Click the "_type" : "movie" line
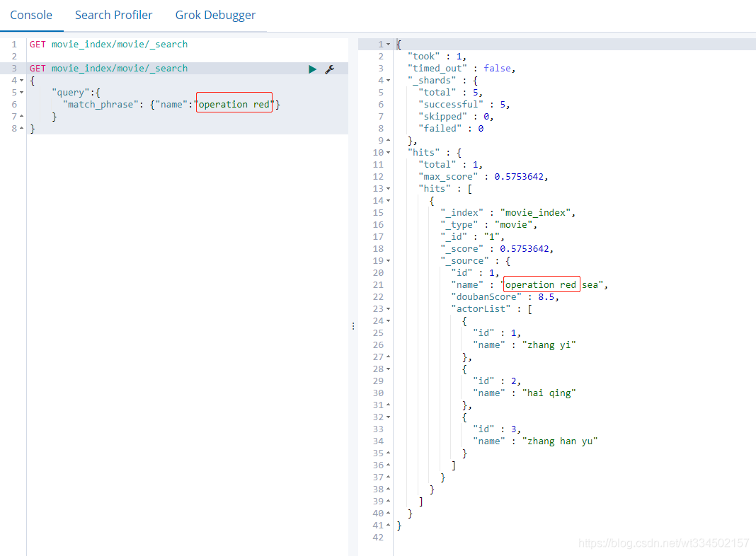Screen dimensions: 756x556 click(488, 225)
